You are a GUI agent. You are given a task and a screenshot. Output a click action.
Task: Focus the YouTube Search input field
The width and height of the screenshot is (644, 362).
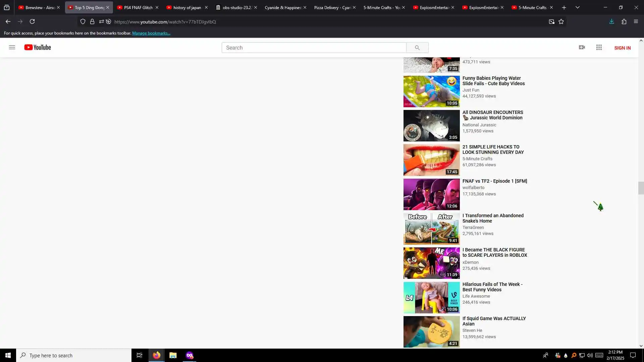(x=314, y=48)
